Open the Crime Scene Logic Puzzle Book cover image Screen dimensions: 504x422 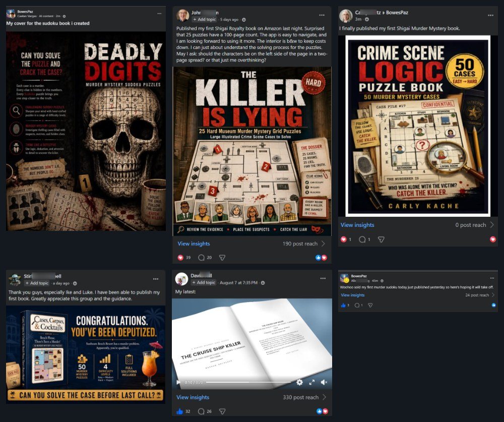pos(418,126)
